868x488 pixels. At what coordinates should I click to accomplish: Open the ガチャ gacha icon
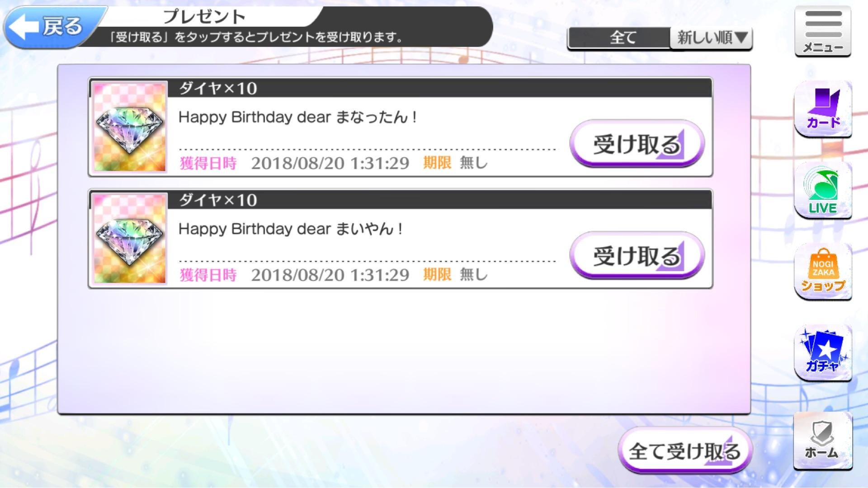tap(823, 353)
